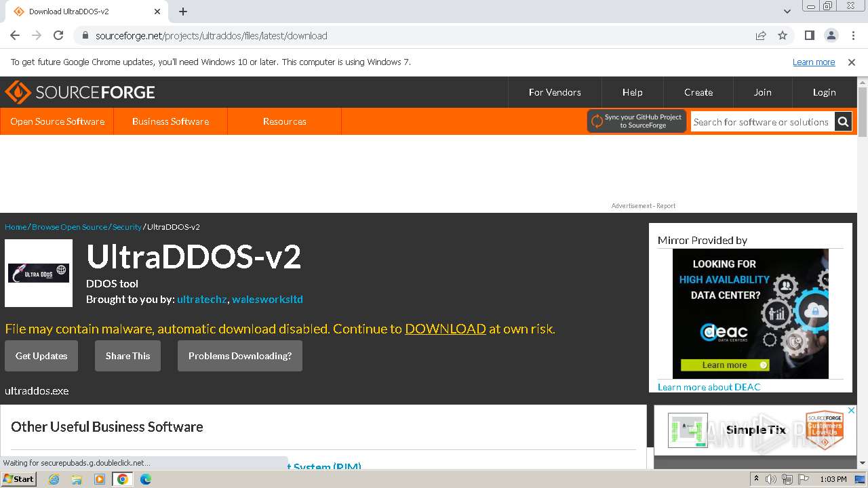Reload the page with the refresh icon
Viewport: 868px width, 488px height.
(58, 35)
